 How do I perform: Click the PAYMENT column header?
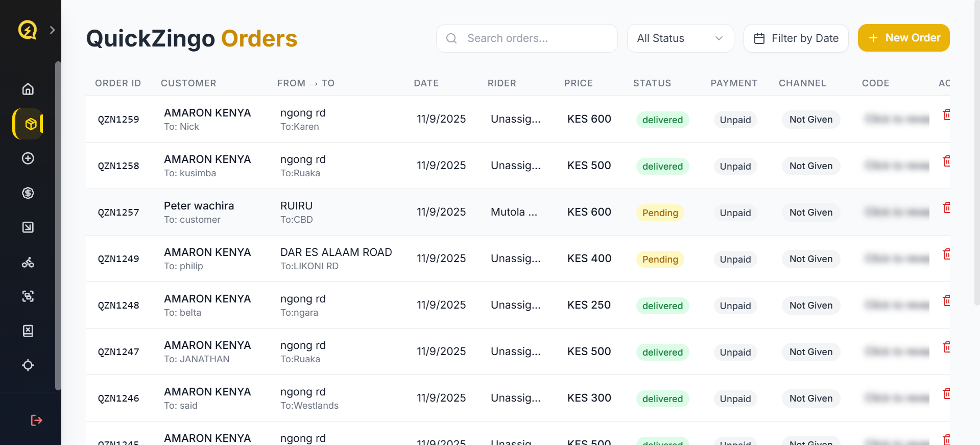734,83
